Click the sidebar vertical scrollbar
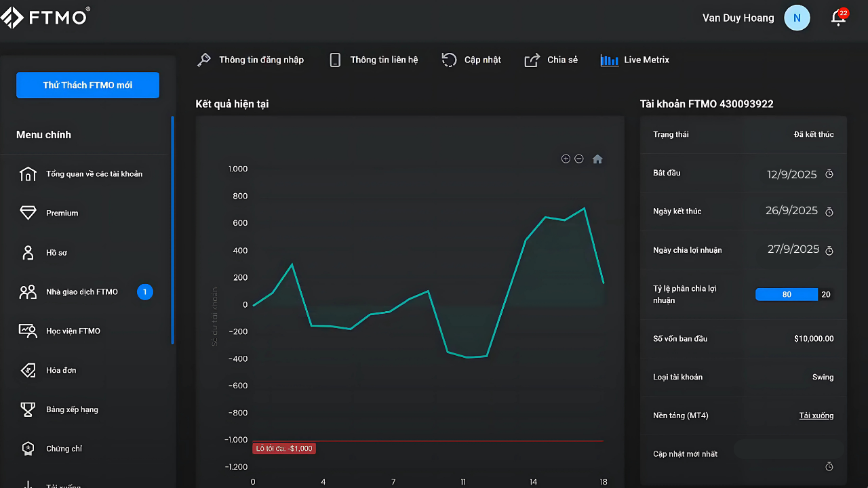The image size is (868, 488). [173, 230]
